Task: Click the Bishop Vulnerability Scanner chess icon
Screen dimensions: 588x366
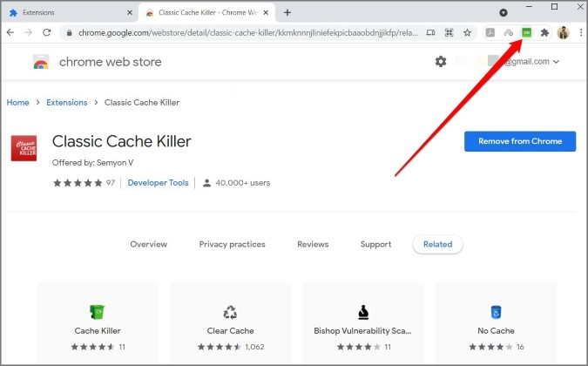Action: click(x=363, y=312)
